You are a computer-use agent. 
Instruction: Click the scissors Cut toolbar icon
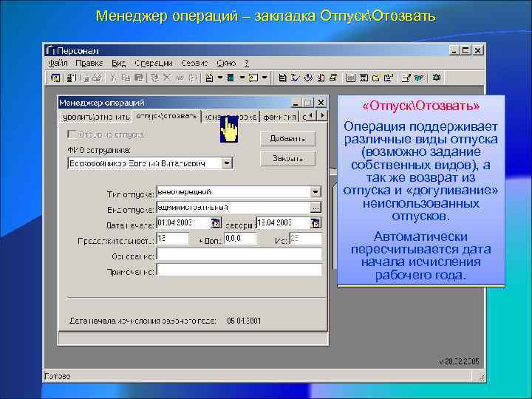pyautogui.click(x=113, y=78)
